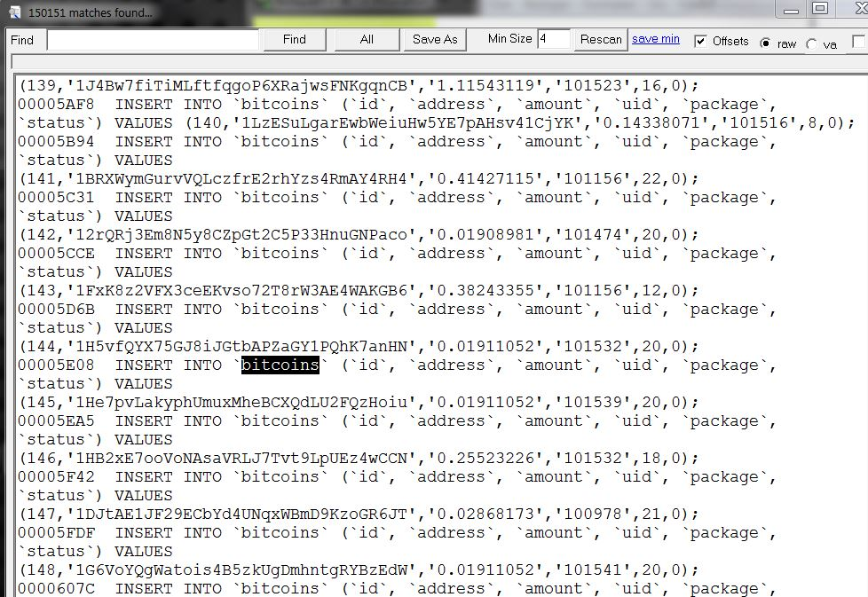
Task: Click the All button
Action: click(367, 39)
